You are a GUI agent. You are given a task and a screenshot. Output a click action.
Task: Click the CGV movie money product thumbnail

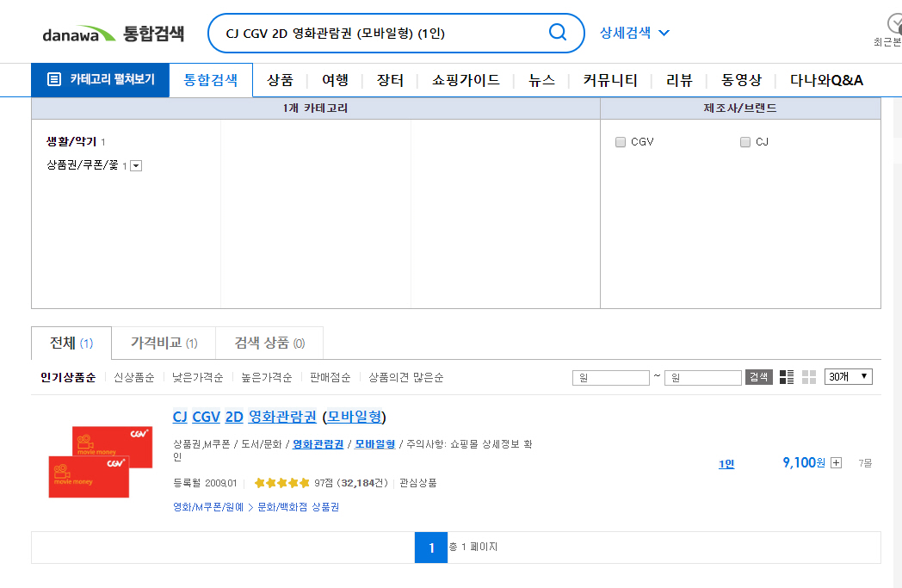tap(100, 462)
